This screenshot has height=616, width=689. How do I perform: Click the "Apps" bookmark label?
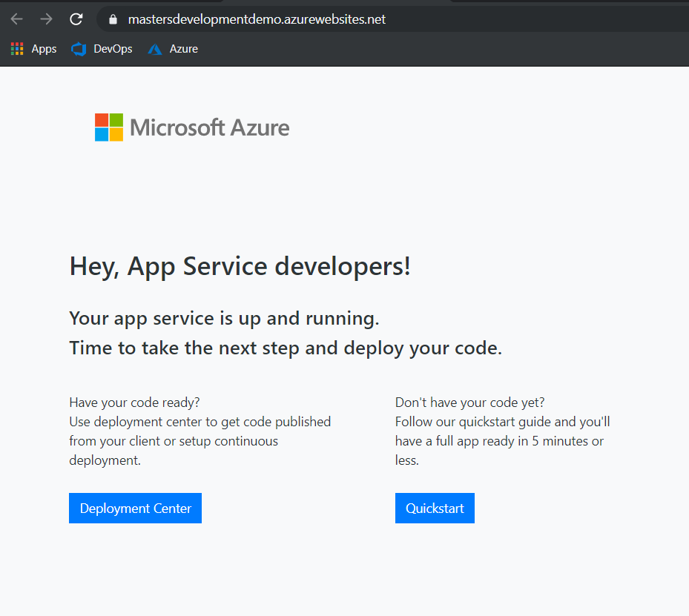pos(44,49)
